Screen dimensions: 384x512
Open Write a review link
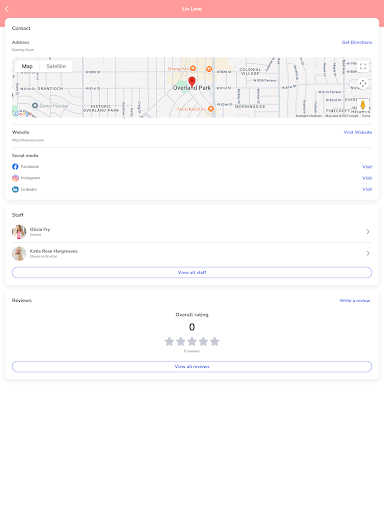pyautogui.click(x=355, y=301)
